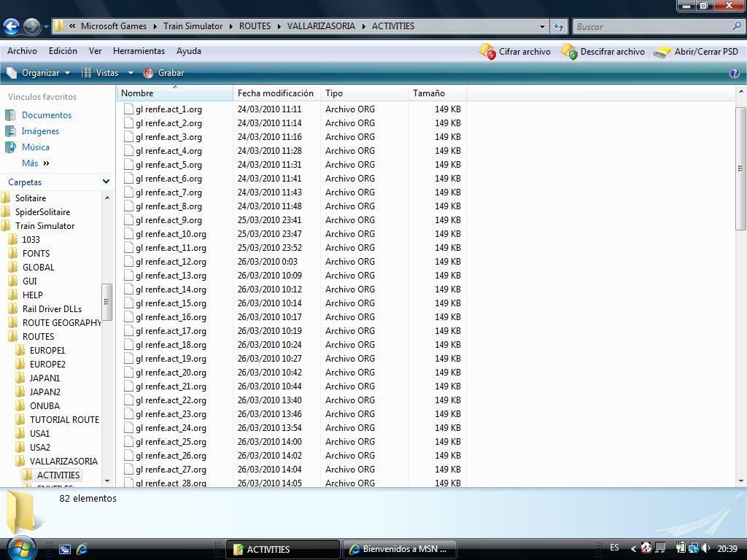Click the Música favorite link

[x=35, y=147]
